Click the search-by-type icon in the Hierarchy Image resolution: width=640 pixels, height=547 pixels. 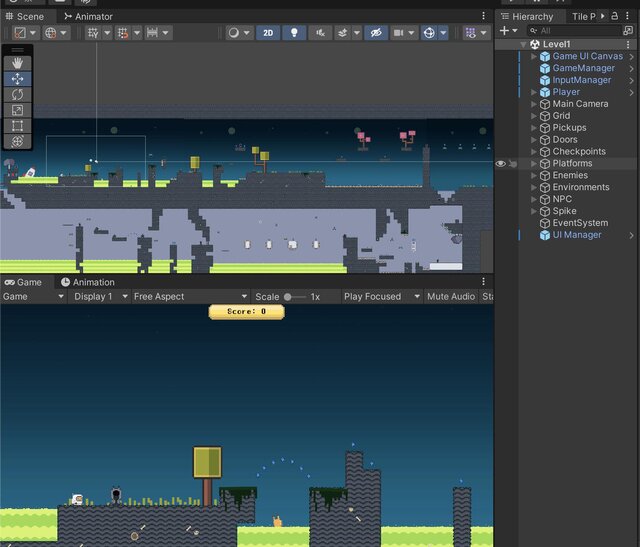[628, 31]
